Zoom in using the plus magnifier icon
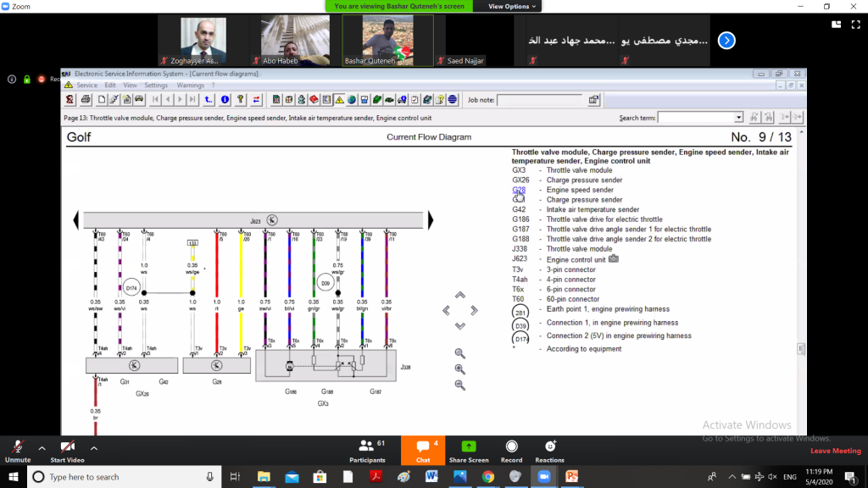 point(459,369)
